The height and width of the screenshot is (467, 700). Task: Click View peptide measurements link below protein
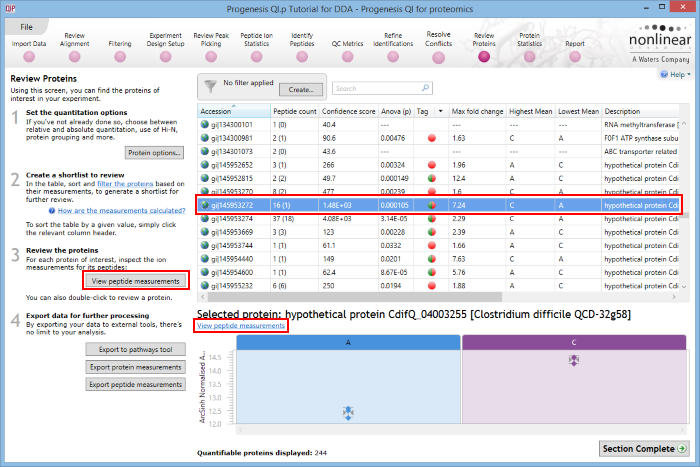(x=241, y=325)
